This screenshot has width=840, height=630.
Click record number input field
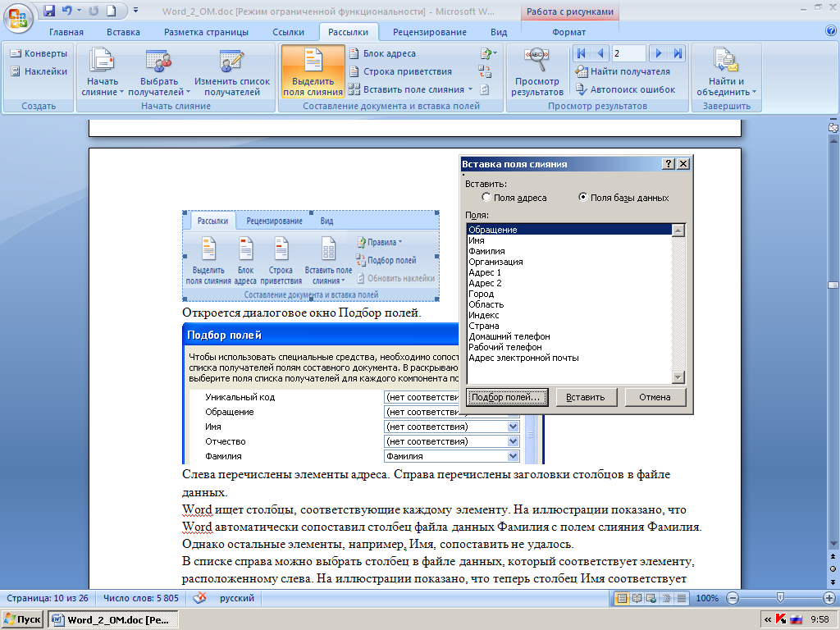point(629,53)
